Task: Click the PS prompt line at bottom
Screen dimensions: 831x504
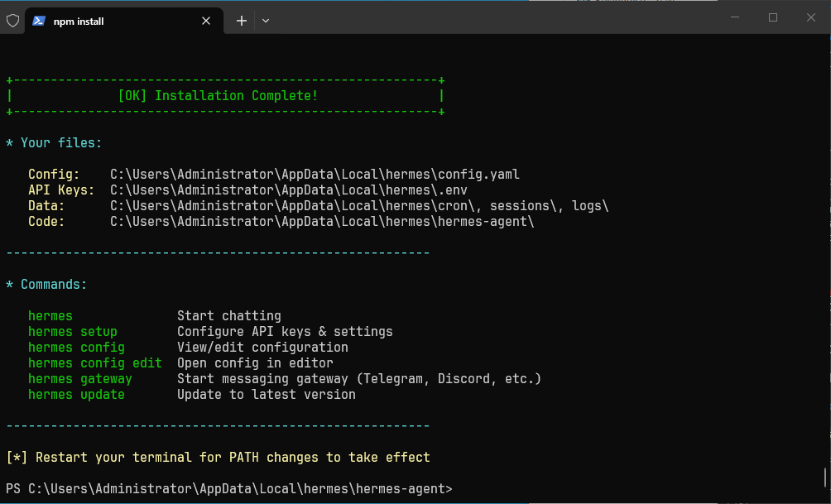Action: [x=229, y=489]
